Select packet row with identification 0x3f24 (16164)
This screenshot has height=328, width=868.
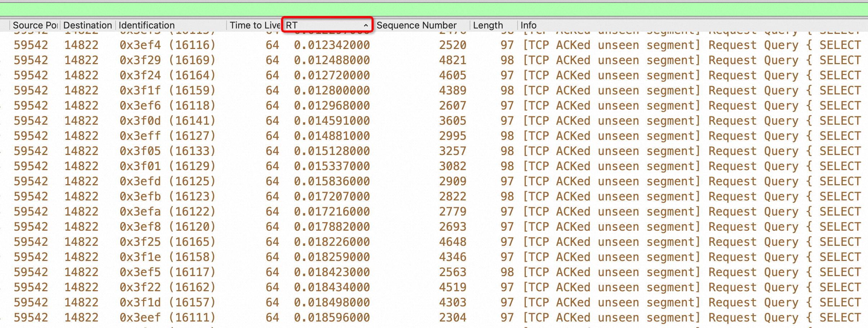434,75
